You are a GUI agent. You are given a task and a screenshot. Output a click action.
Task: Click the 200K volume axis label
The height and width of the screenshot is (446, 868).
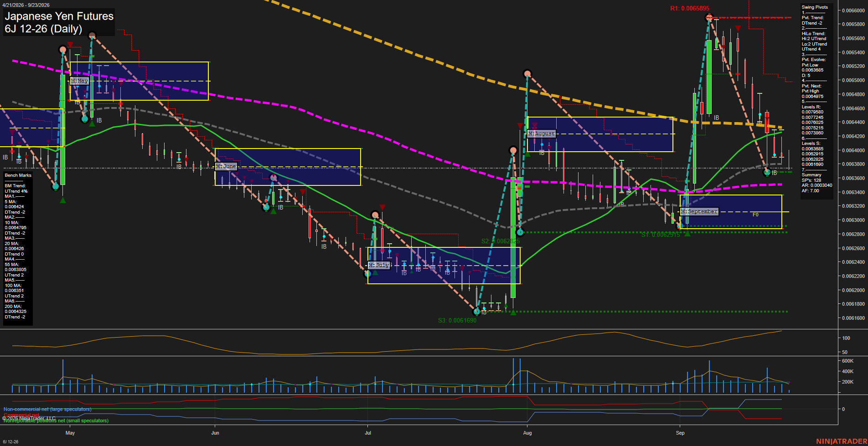point(847,382)
